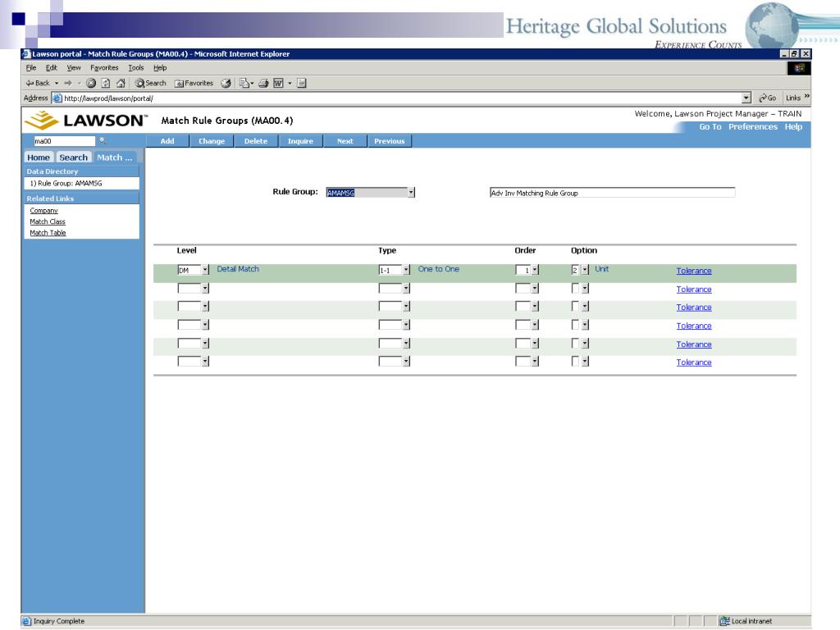Refresh the page using the Refresh icon
This screenshot has width=840, height=630.
pyautogui.click(x=106, y=83)
